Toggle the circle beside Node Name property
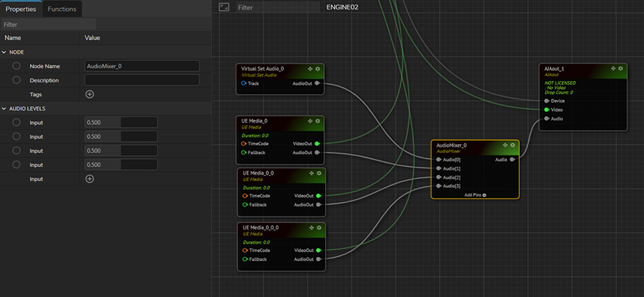644x297 pixels. pyautogui.click(x=16, y=66)
